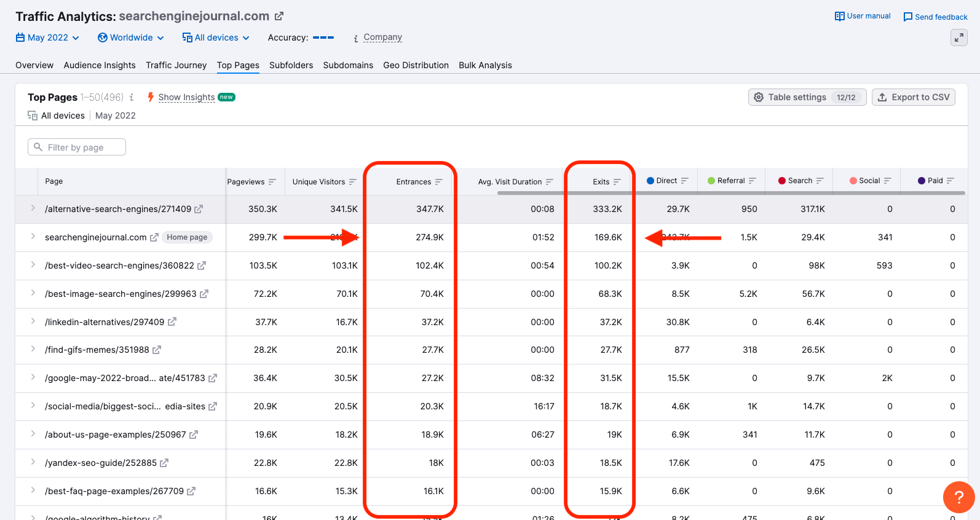
Task: Click the Show Insights lightning icon
Action: point(151,97)
